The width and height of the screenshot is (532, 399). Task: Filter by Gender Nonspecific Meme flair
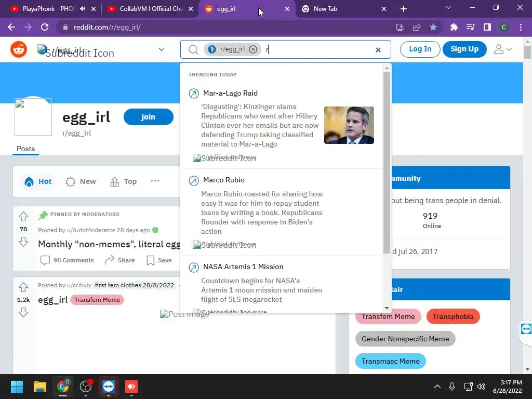click(405, 339)
